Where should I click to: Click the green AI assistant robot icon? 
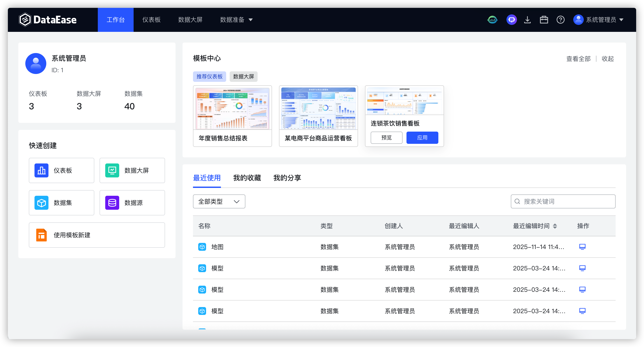[492, 19]
